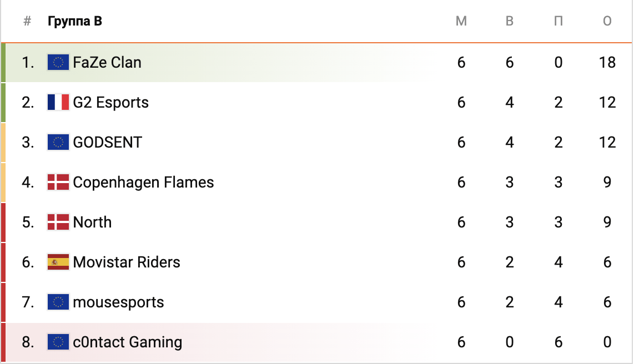The height and width of the screenshot is (364, 634).
Task: Open the FaZe Clan team link
Action: coord(107,62)
